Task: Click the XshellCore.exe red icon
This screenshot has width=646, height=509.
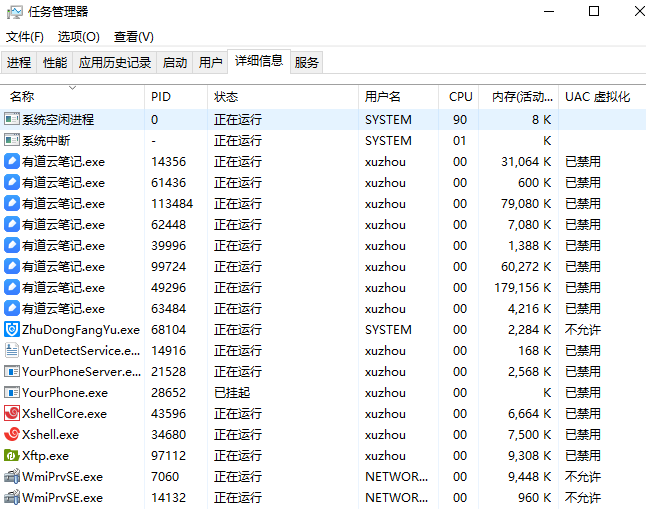Action: (12, 413)
